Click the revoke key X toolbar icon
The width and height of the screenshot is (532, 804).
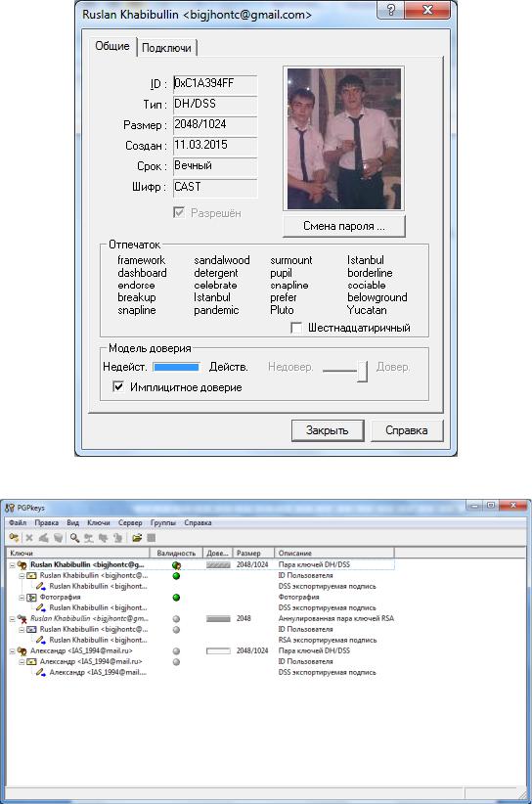tap(29, 538)
